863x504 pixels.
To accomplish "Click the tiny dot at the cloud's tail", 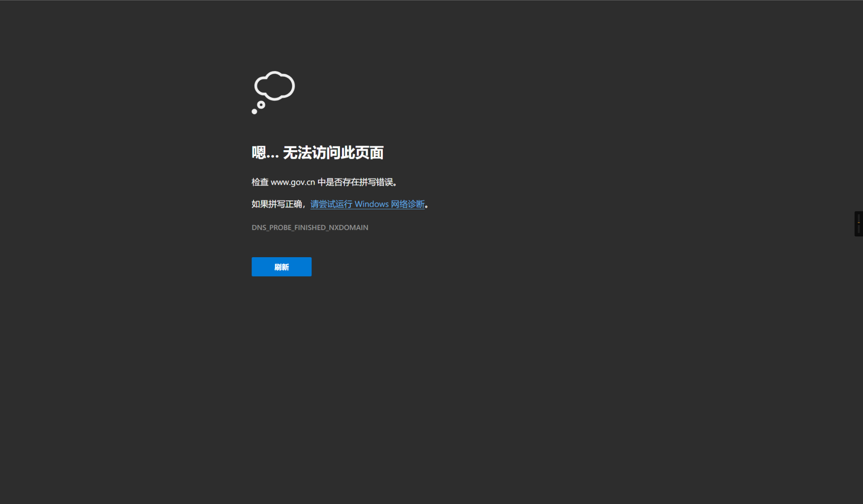I will click(254, 111).
